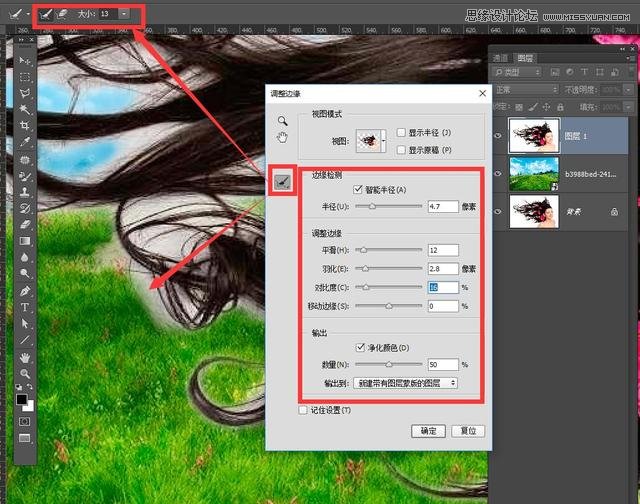The height and width of the screenshot is (504, 640).
Task: Open 不透明度 opacity dropdown
Action: pos(628,89)
